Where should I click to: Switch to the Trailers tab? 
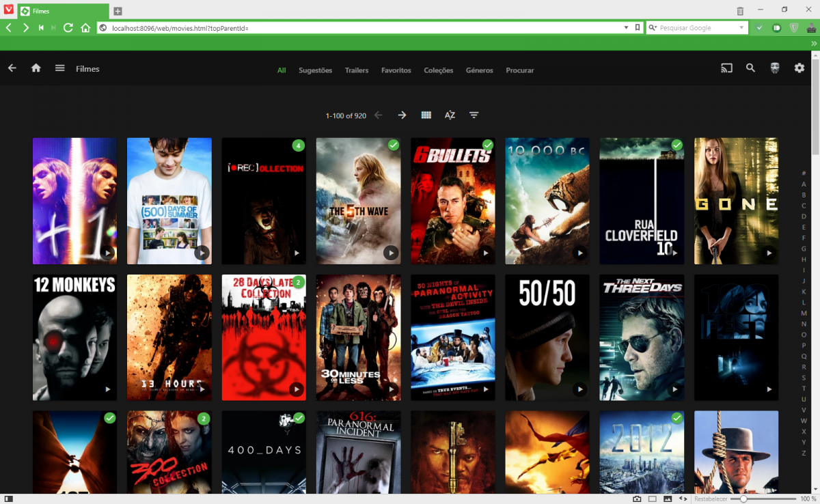coord(357,70)
